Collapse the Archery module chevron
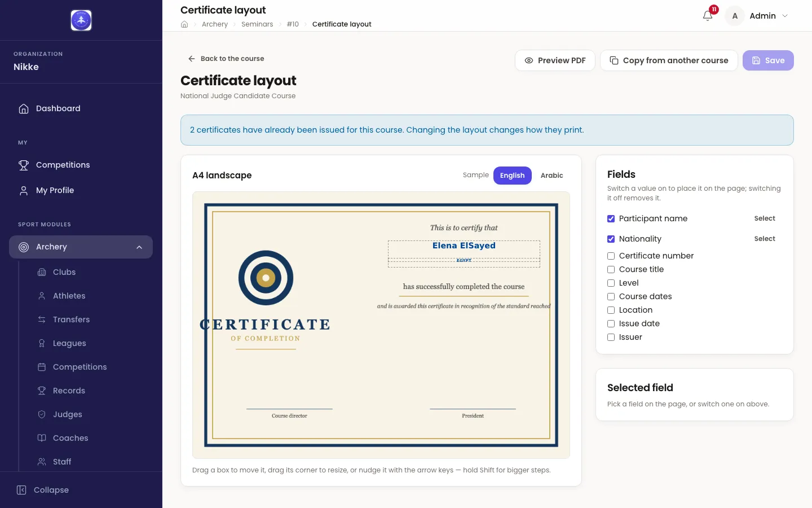The image size is (812, 508). tap(139, 247)
